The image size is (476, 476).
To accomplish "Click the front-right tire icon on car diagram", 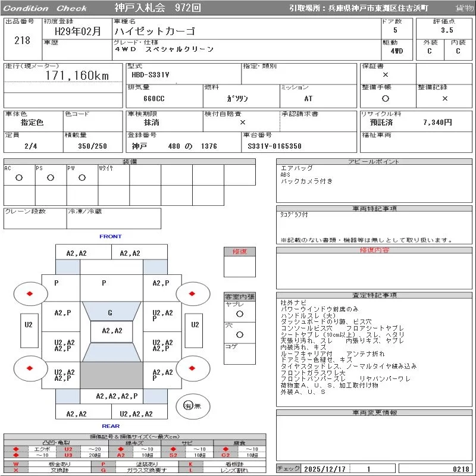I will pos(193,293).
